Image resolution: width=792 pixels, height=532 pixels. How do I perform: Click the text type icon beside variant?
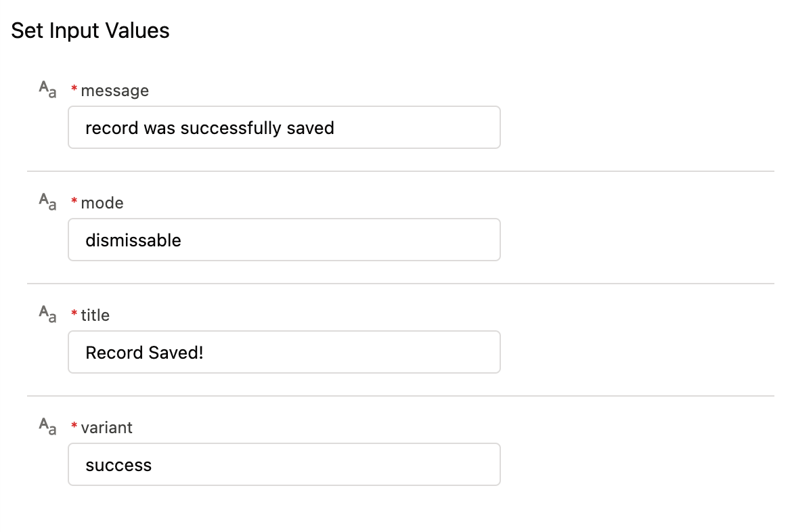[47, 427]
